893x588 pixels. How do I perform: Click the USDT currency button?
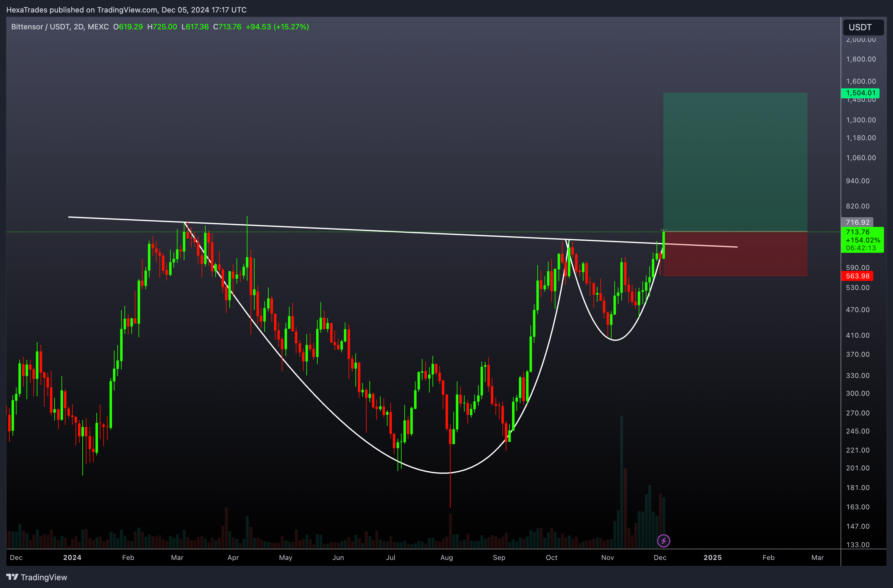tap(863, 27)
